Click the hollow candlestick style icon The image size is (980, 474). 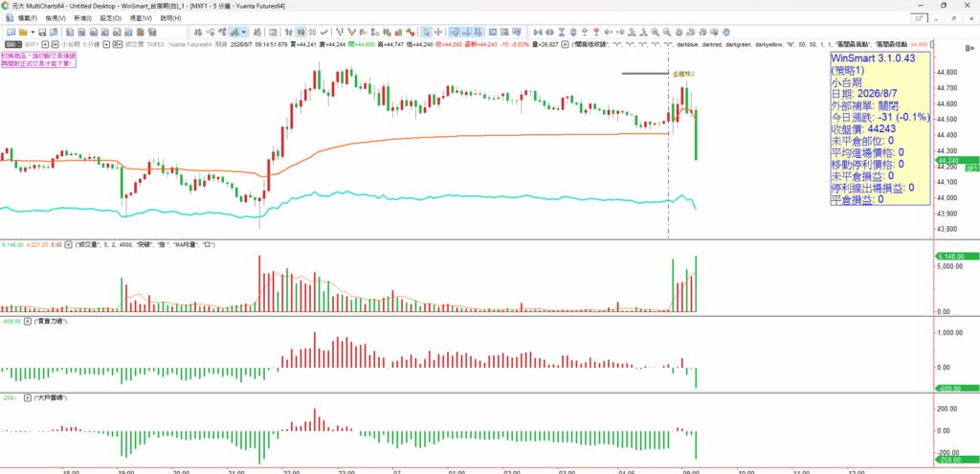313,32
